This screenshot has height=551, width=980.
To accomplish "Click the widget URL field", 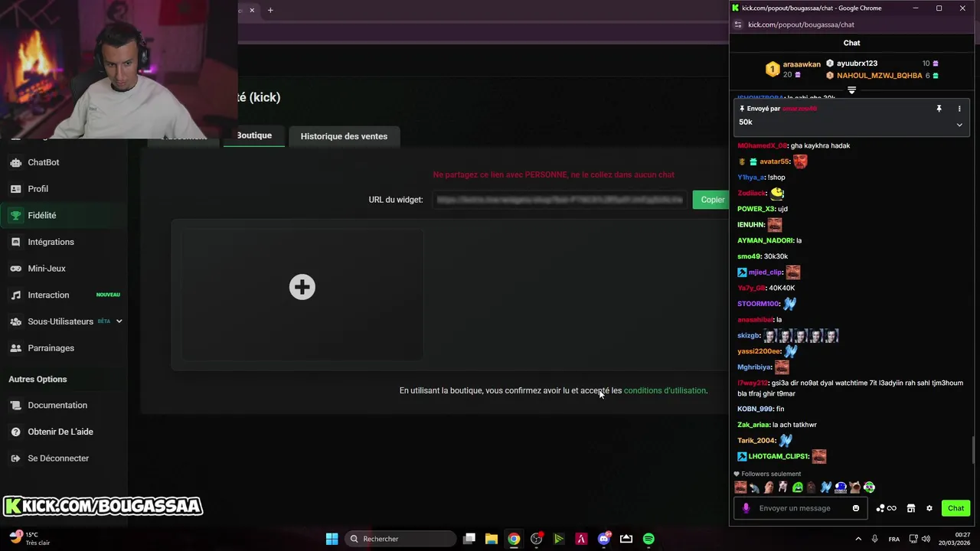I will coord(559,200).
